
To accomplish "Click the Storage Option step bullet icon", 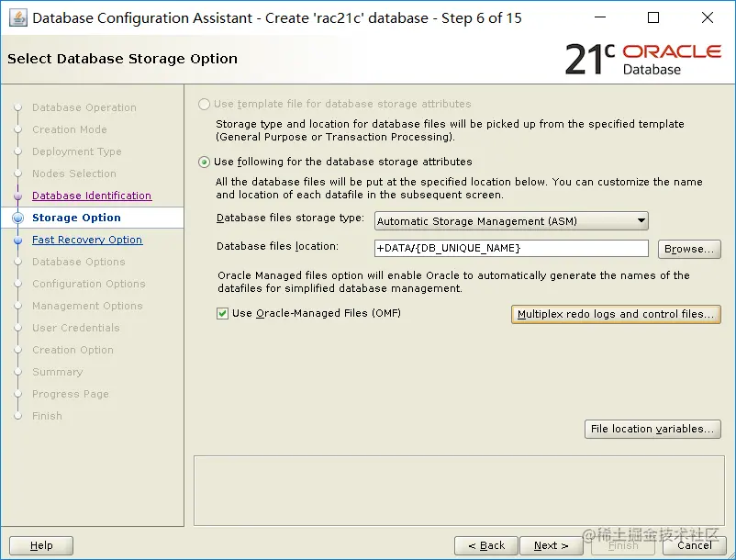I will 17,218.
